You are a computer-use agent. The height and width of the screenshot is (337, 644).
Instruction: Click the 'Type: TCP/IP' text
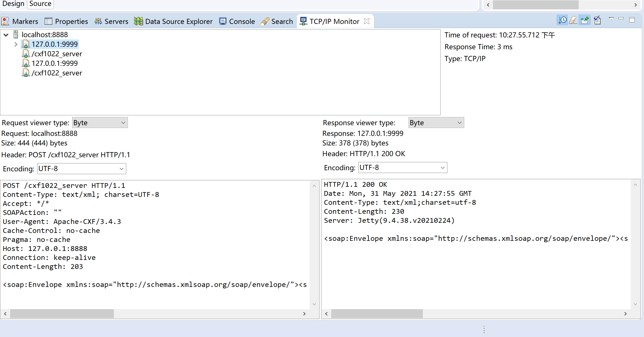click(x=465, y=59)
